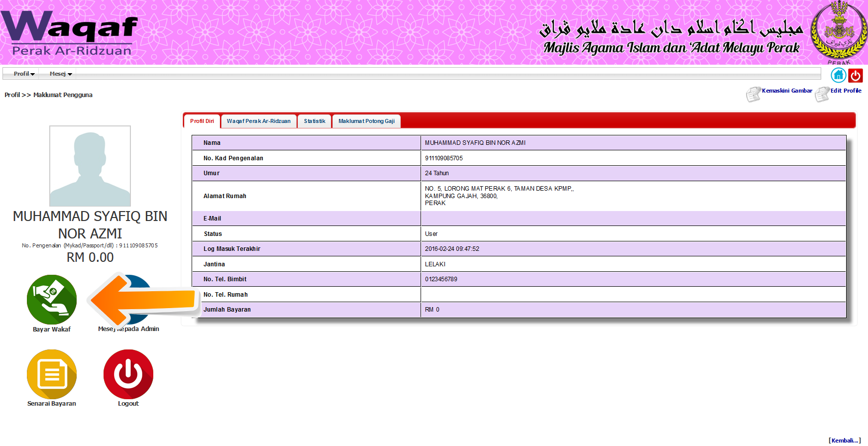Switch to the Waqaf Perak Ar-Ridzuan tab
This screenshot has width=868, height=446.
click(x=259, y=121)
